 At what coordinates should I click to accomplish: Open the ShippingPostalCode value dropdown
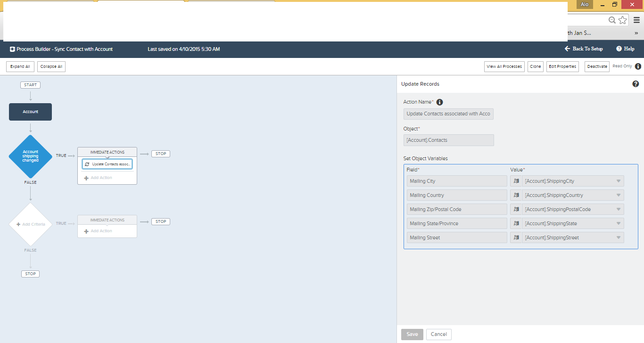(x=619, y=210)
